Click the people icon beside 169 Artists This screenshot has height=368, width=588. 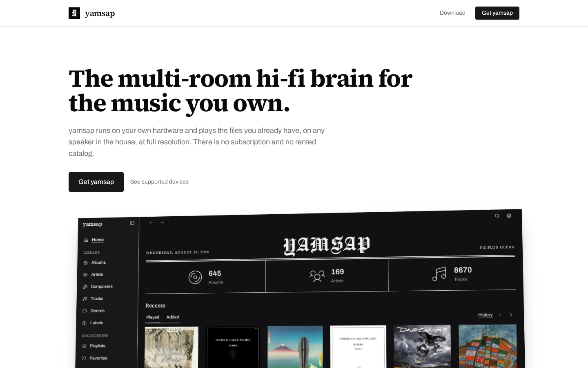[317, 276]
